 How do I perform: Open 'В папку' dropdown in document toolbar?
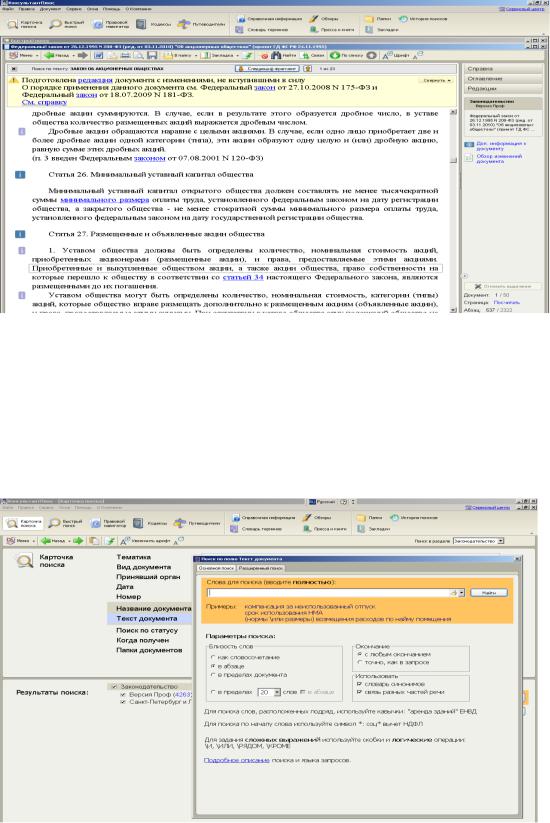(180, 55)
